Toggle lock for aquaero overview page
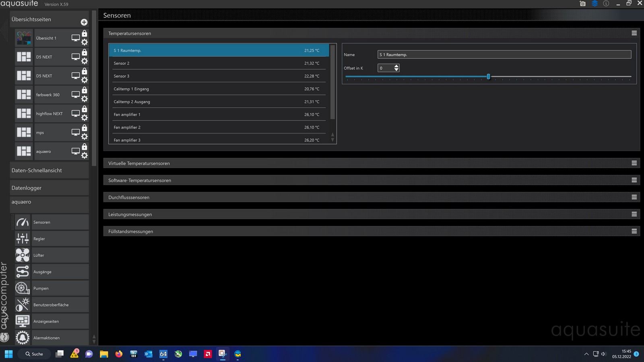This screenshot has height=362, width=644. click(85, 147)
